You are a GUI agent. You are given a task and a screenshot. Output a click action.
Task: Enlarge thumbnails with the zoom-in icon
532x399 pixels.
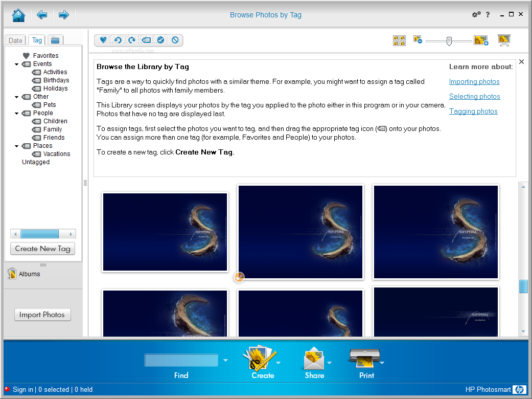coord(481,40)
